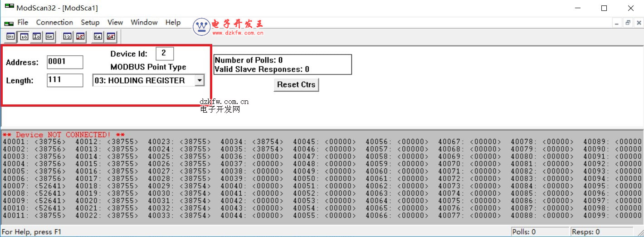Open the Connection menu
The width and height of the screenshot is (644, 237).
click(54, 22)
